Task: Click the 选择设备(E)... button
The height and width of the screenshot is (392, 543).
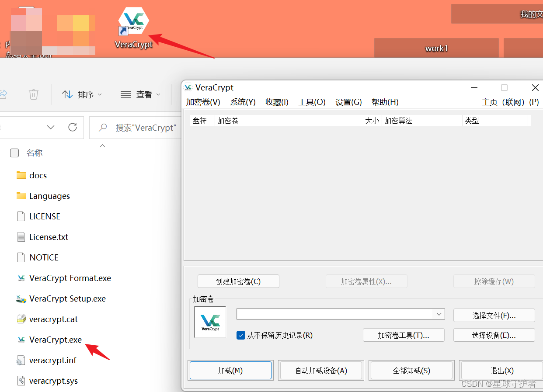Action: [494, 335]
